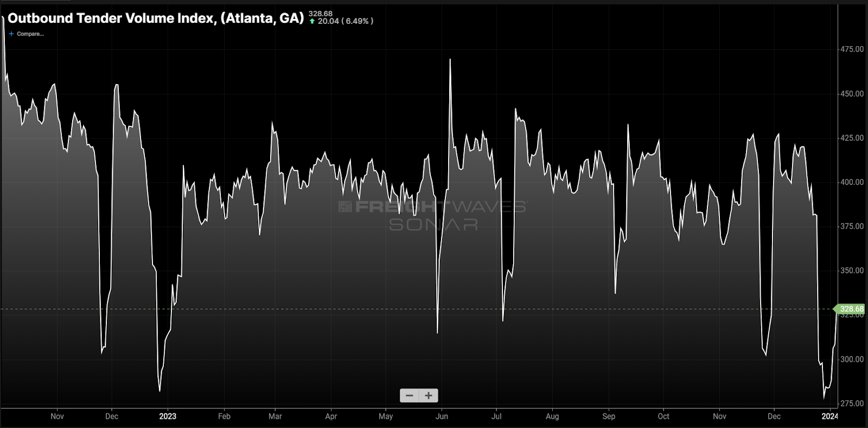Click the chart title Outbound Tender Volume Index

(156, 18)
